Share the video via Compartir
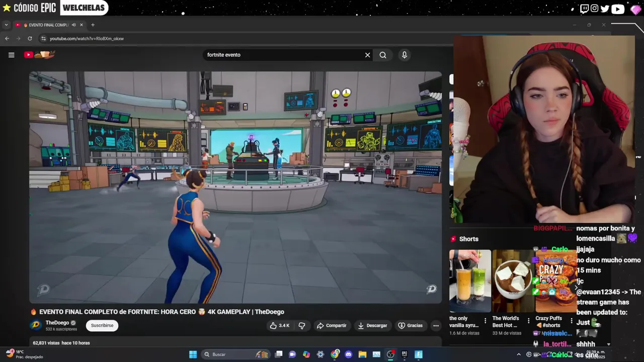Screen dimensions: 644x362 click(332, 325)
